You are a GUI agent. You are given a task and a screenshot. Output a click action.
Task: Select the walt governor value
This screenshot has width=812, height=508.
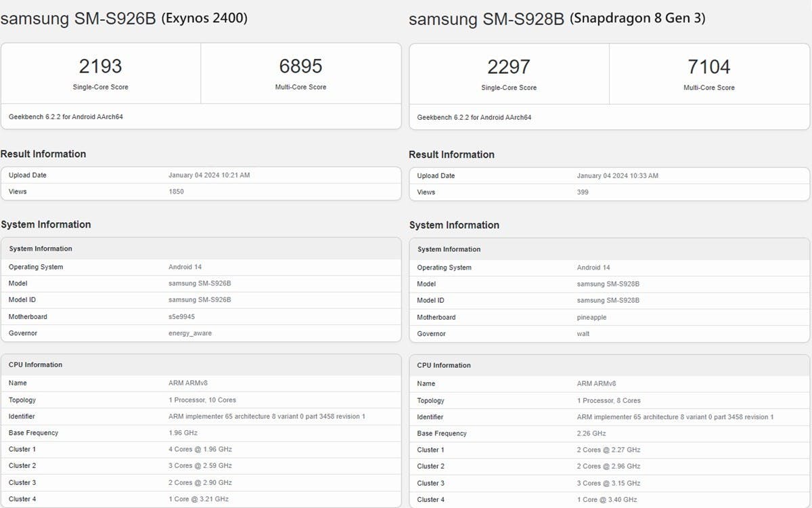tap(583, 334)
